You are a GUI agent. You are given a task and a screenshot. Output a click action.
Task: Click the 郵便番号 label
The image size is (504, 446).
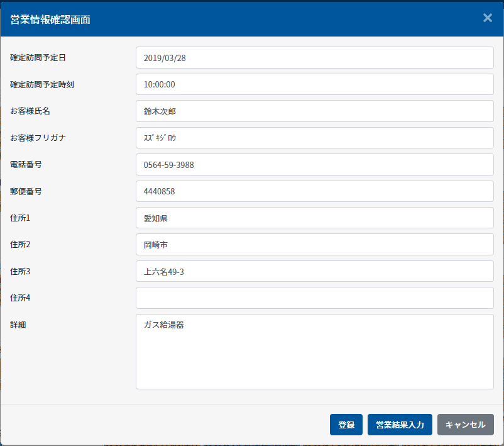pos(26,191)
